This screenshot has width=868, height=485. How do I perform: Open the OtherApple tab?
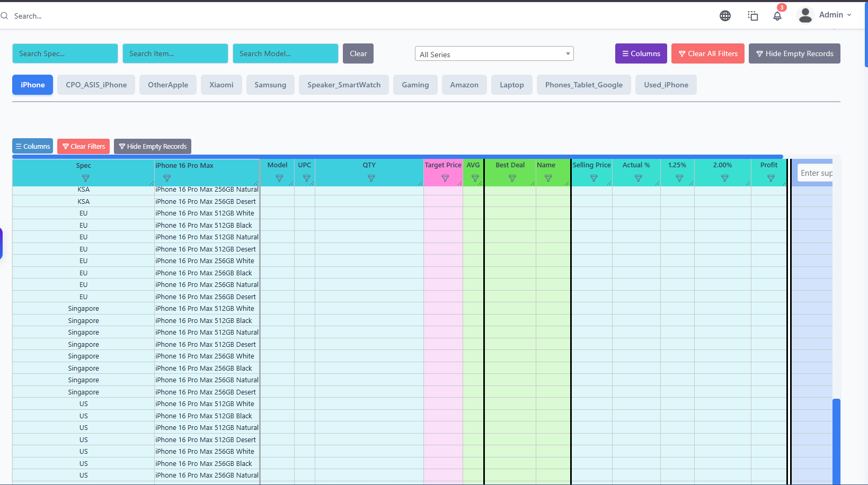point(168,85)
